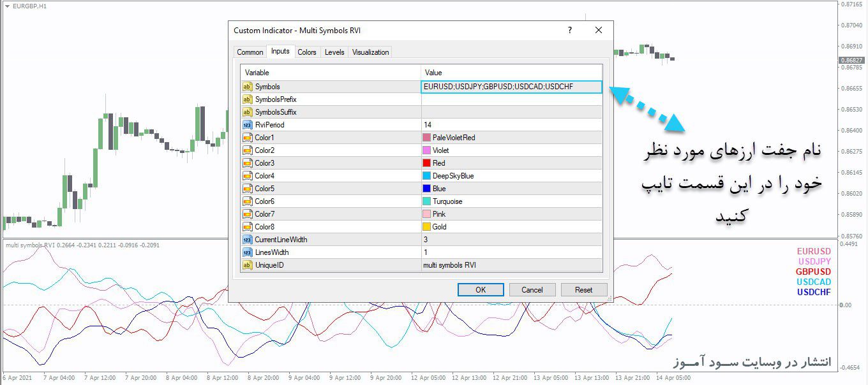Click the EURGBP,H1 chart title arrow

(x=6, y=6)
